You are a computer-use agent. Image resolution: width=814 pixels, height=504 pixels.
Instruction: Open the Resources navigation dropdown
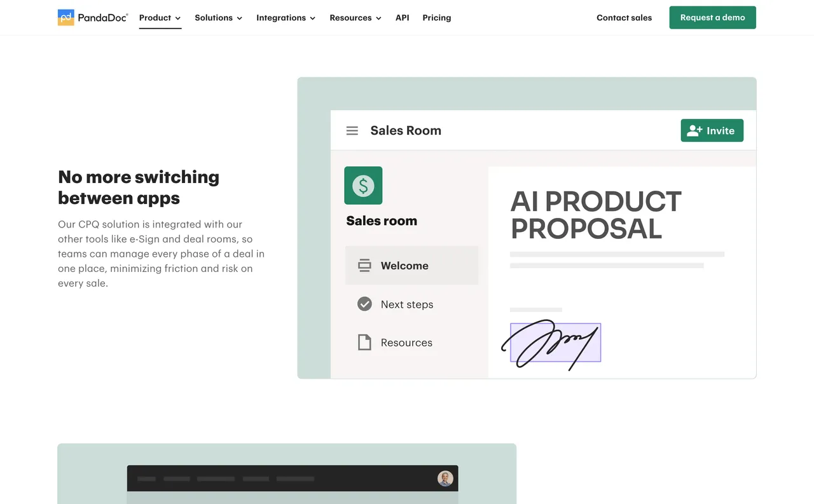coord(355,18)
